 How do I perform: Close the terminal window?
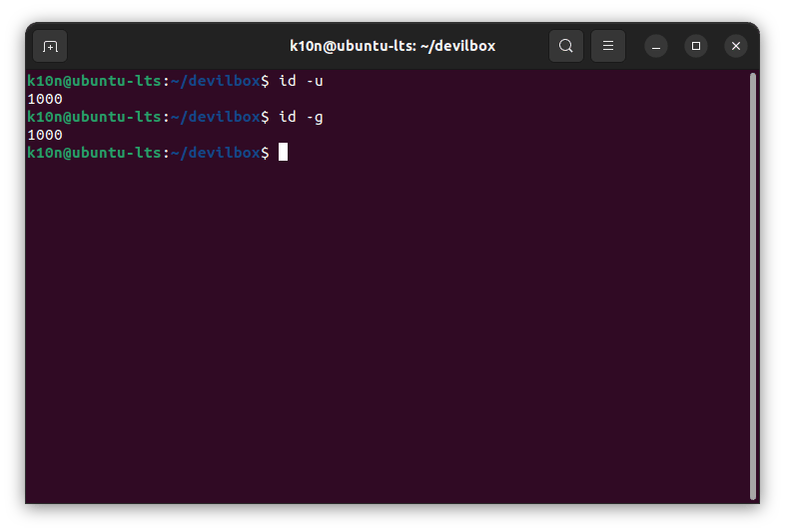coord(736,46)
